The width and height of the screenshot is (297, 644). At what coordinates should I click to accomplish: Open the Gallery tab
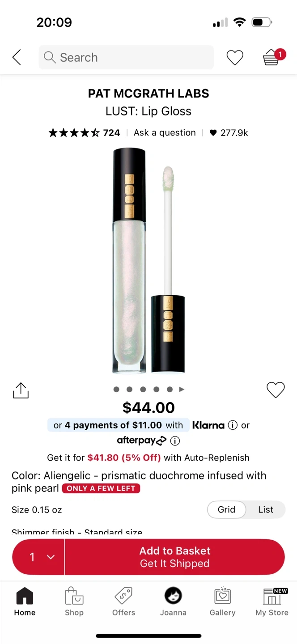point(222,602)
